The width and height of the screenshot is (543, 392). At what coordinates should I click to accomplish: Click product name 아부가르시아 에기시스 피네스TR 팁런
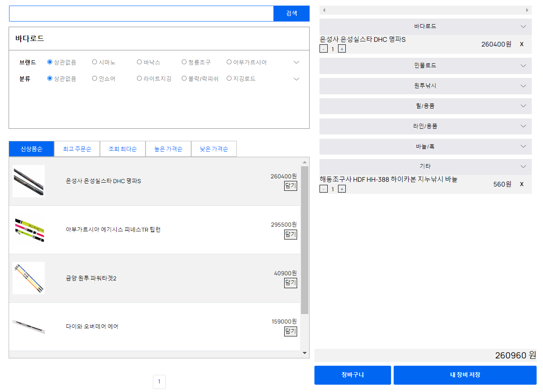tap(113, 230)
